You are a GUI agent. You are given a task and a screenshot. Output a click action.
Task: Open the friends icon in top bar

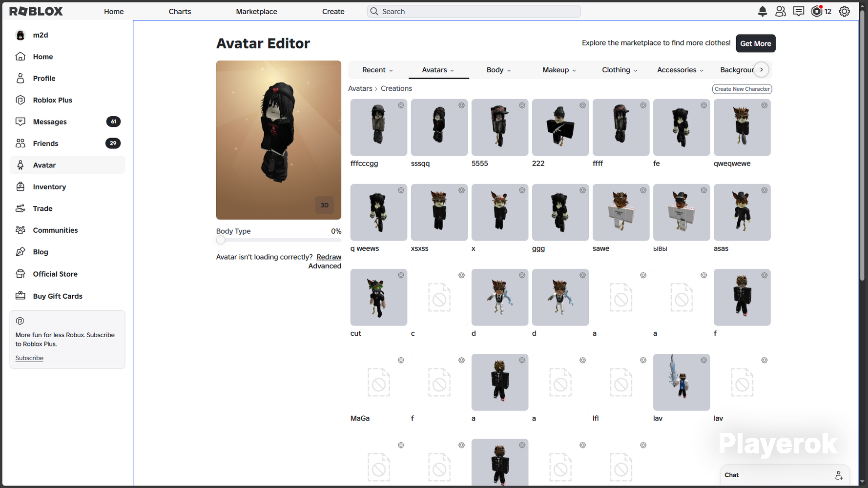click(780, 11)
